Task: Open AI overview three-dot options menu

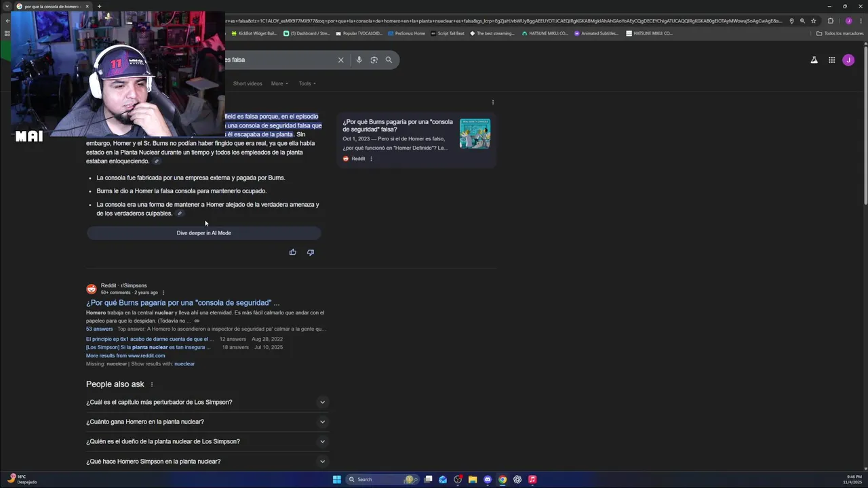Action: 493,102
